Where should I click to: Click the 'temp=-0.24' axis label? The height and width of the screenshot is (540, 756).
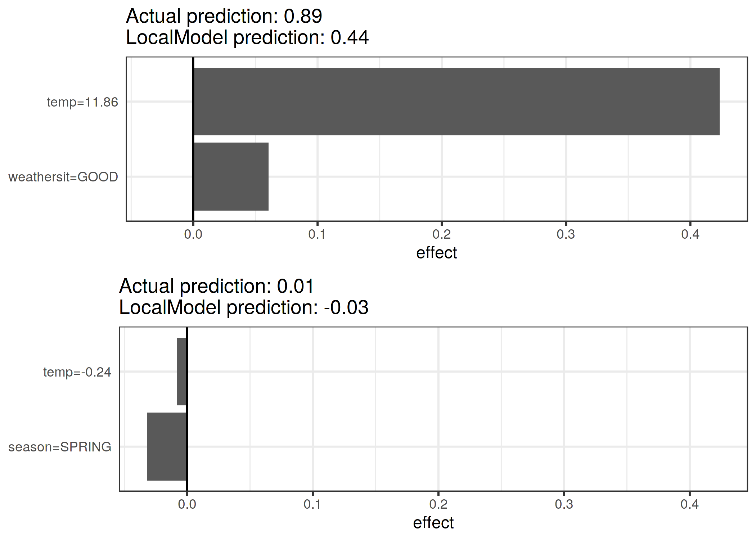pos(77,372)
